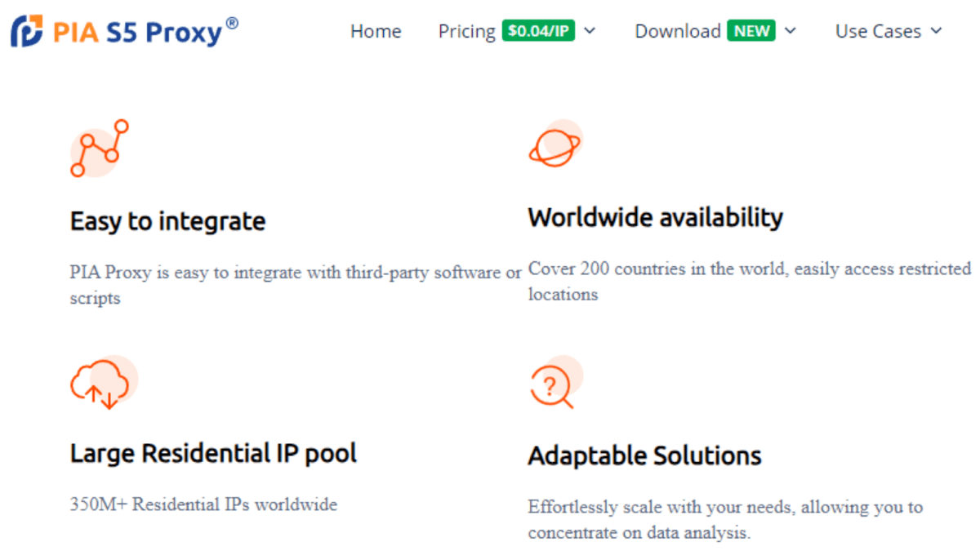980x551 pixels.
Task: Navigate to the Home menu item
Action: click(376, 31)
